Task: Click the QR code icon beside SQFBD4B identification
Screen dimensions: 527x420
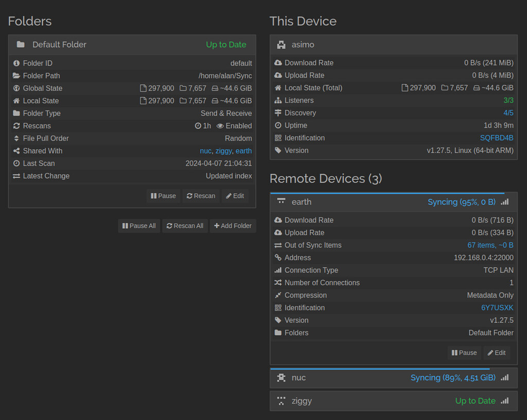Action: tap(278, 138)
